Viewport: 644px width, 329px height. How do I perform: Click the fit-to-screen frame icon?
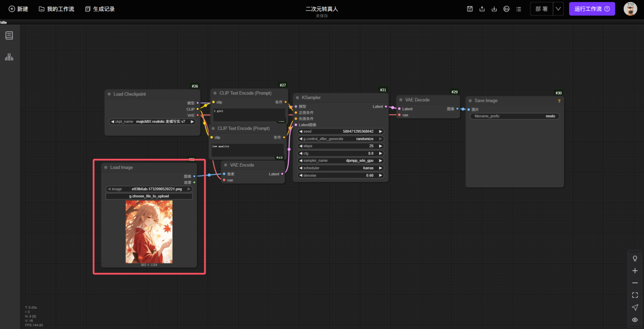(635, 295)
